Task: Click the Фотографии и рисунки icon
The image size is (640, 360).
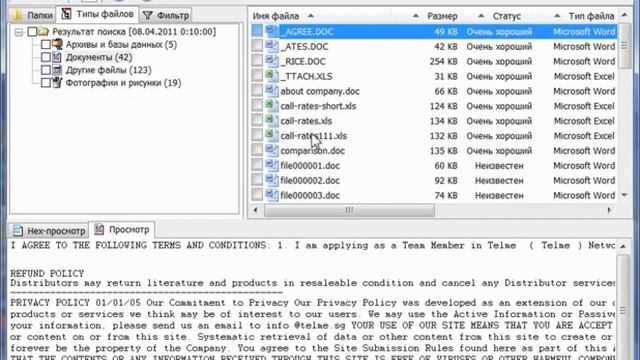Action: (57, 82)
